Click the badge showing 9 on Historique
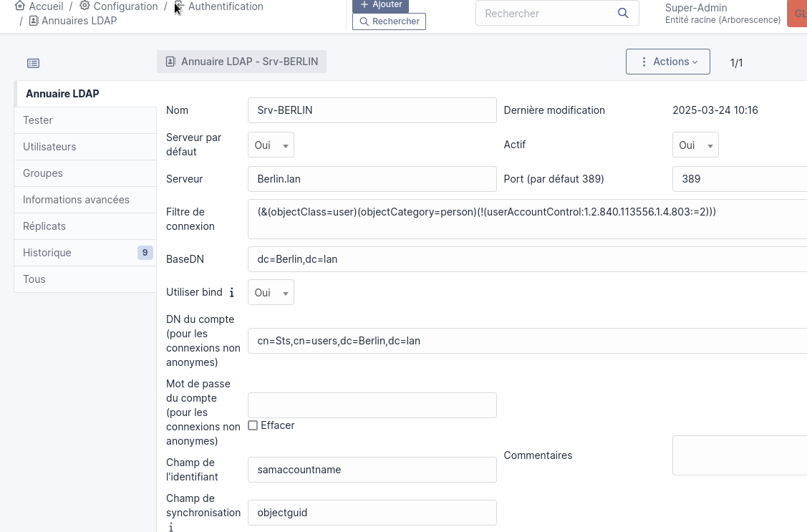Image resolution: width=807 pixels, height=532 pixels. click(x=145, y=252)
